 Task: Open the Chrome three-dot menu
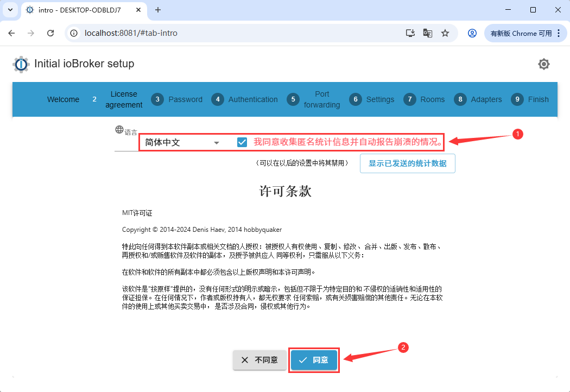click(559, 33)
